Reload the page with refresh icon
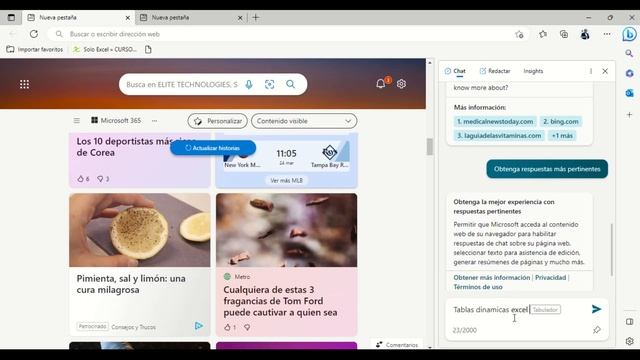Viewport: 640px width, 360px height. click(34, 34)
